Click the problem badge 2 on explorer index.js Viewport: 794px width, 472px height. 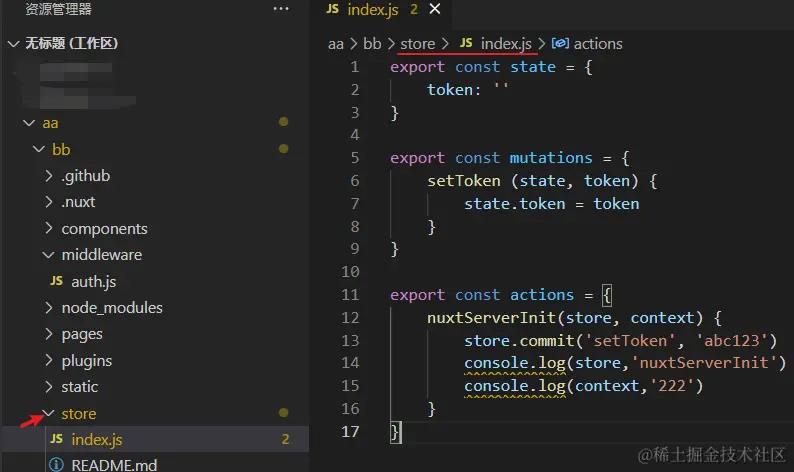click(x=285, y=439)
